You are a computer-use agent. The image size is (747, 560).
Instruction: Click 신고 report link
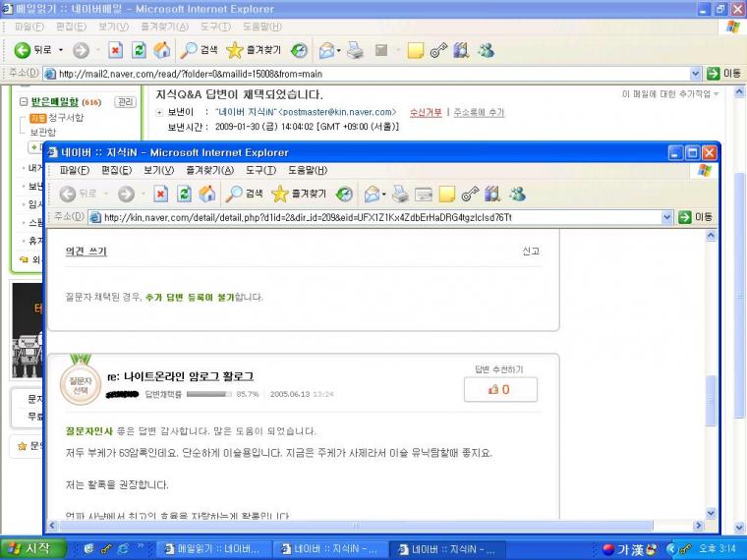click(531, 251)
